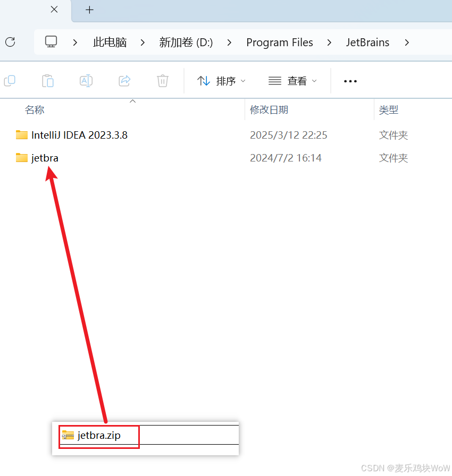Click 文件夹 type of IntelliJ IDEA row
The width and height of the screenshot is (452, 476).
pyautogui.click(x=394, y=135)
